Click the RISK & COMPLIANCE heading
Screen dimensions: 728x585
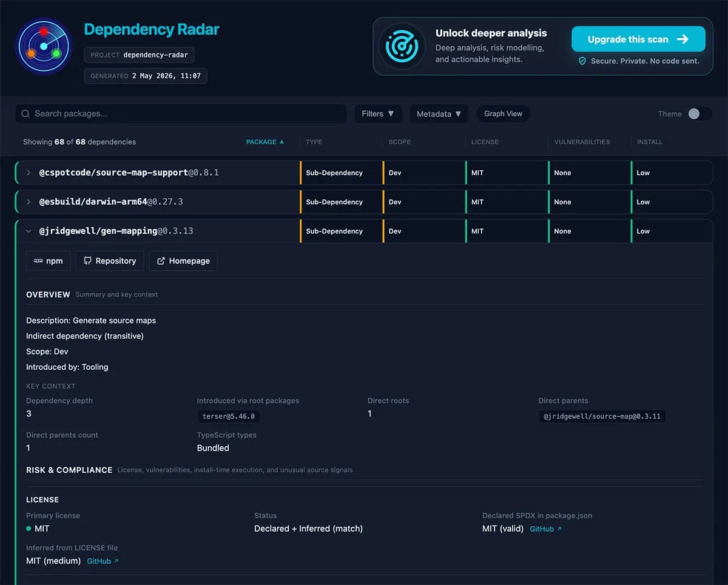point(69,470)
